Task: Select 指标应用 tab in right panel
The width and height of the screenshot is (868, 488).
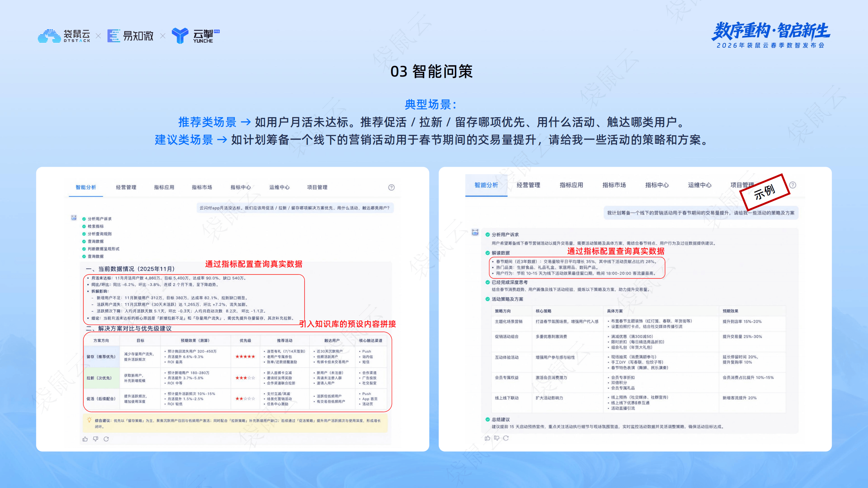Action: 572,185
